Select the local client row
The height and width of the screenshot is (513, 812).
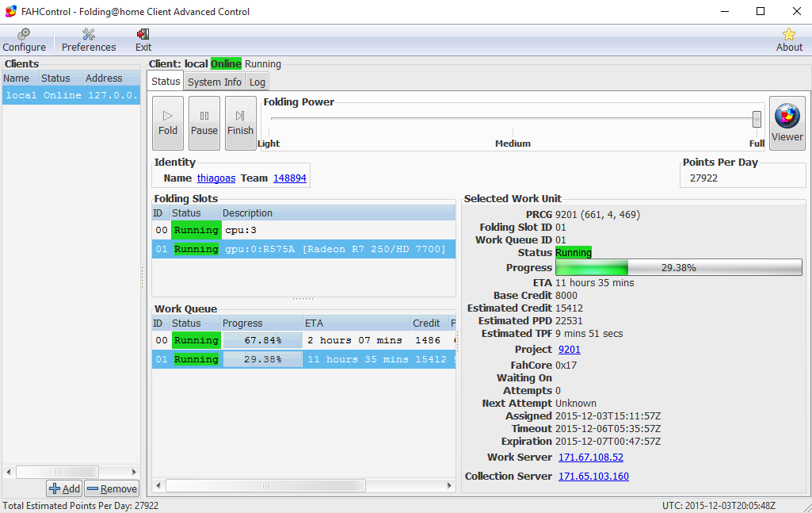71,95
